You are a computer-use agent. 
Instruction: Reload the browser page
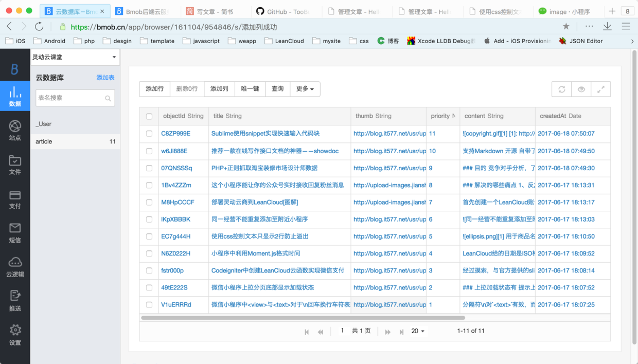coord(39,26)
